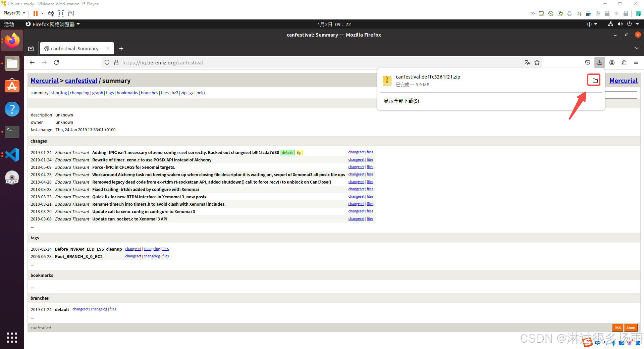Image resolution: width=644 pixels, height=349 pixels.
Task: View site security padlock info
Action: tap(116, 62)
